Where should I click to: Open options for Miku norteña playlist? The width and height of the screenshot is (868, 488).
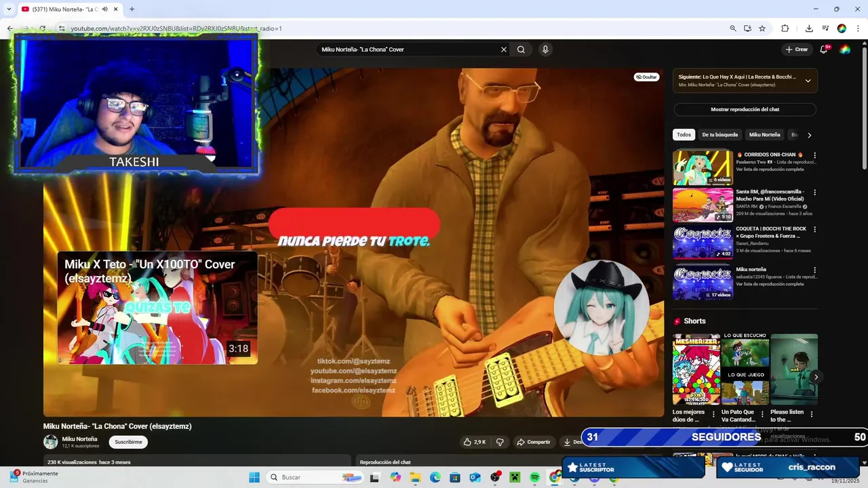pyautogui.click(x=814, y=270)
